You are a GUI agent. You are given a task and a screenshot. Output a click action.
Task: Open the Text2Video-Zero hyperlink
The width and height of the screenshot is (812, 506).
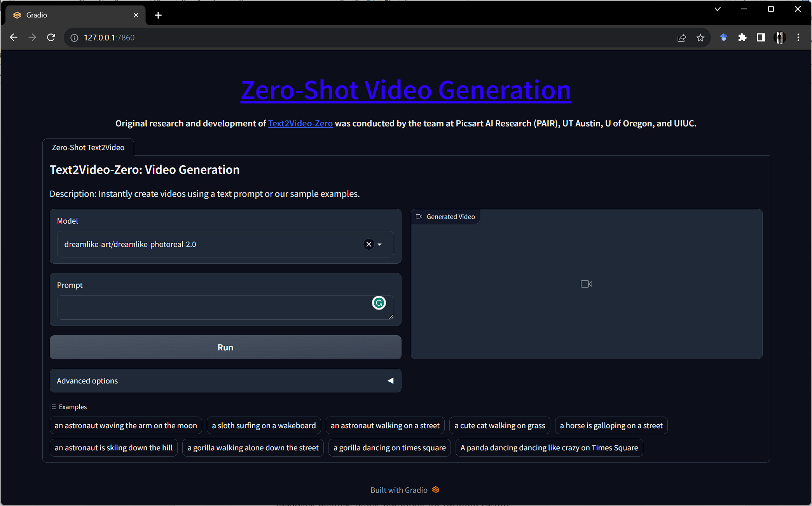coord(300,123)
